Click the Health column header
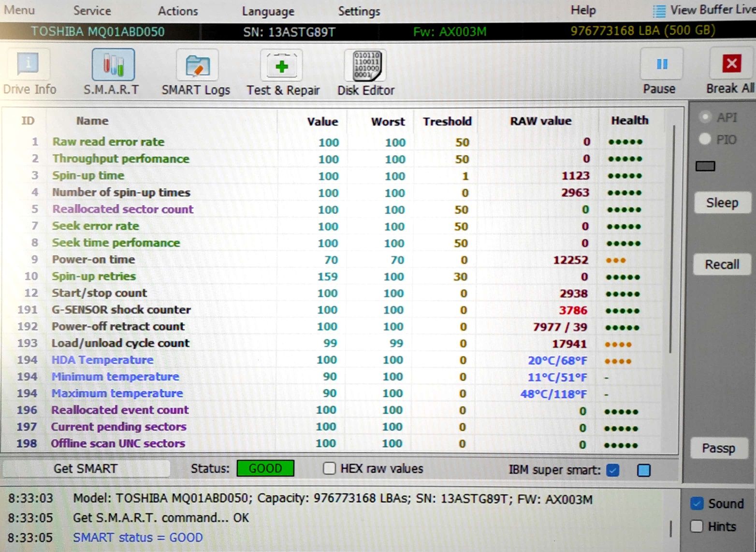756x552 pixels. [x=629, y=120]
